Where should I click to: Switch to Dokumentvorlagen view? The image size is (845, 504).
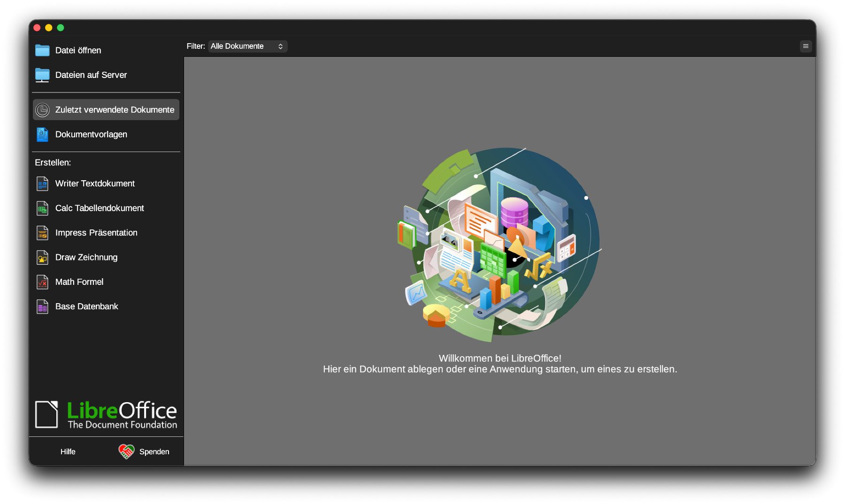tap(91, 135)
